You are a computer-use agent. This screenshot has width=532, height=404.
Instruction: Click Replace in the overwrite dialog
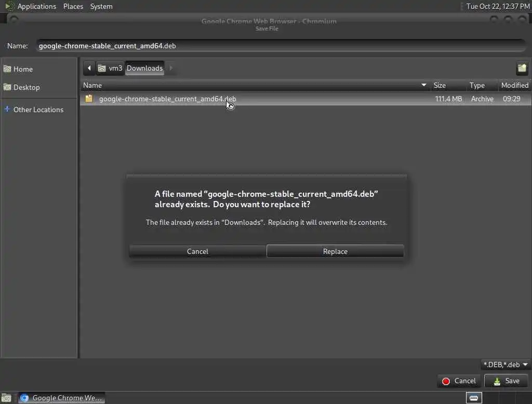335,251
